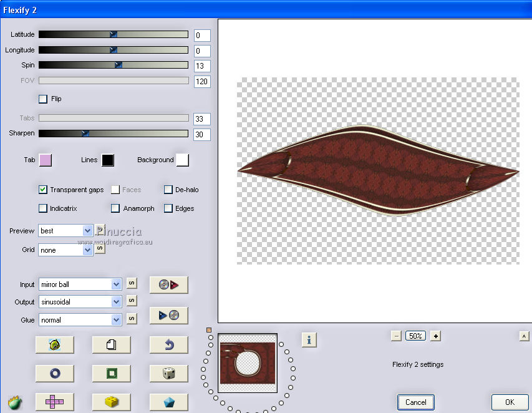The width and height of the screenshot is (532, 413).
Task: Click the FOV value field
Action: (x=202, y=82)
